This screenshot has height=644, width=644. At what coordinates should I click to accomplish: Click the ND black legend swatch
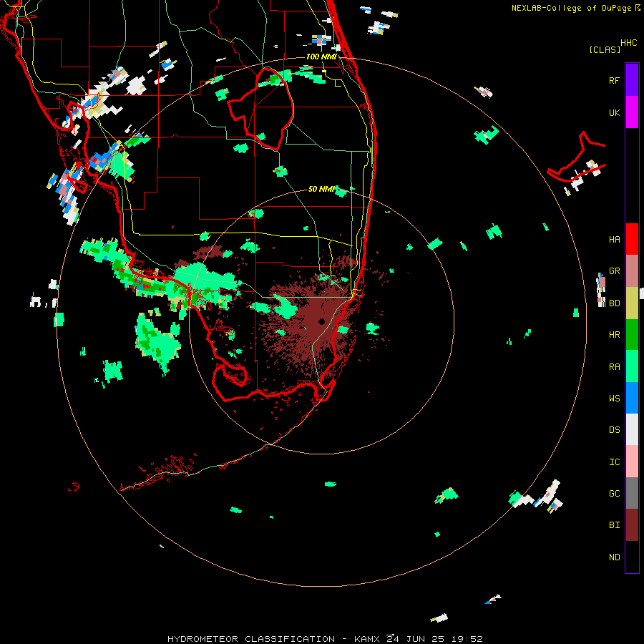click(632, 557)
